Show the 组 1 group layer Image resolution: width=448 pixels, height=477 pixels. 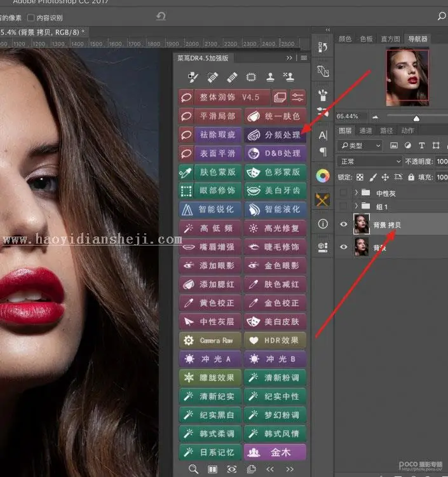point(343,206)
